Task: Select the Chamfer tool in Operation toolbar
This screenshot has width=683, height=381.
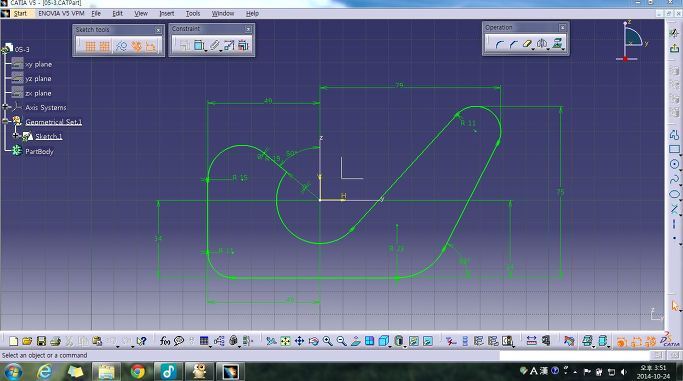Action: click(x=514, y=44)
